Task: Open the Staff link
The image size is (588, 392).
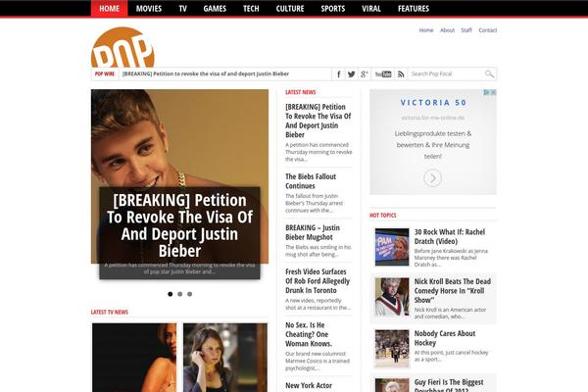Action: tap(466, 30)
